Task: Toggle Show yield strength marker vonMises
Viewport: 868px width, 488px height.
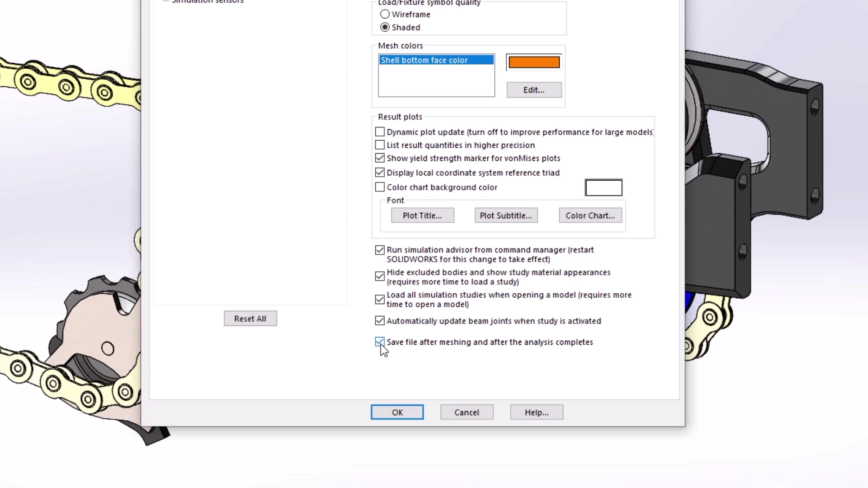Action: pos(380,158)
